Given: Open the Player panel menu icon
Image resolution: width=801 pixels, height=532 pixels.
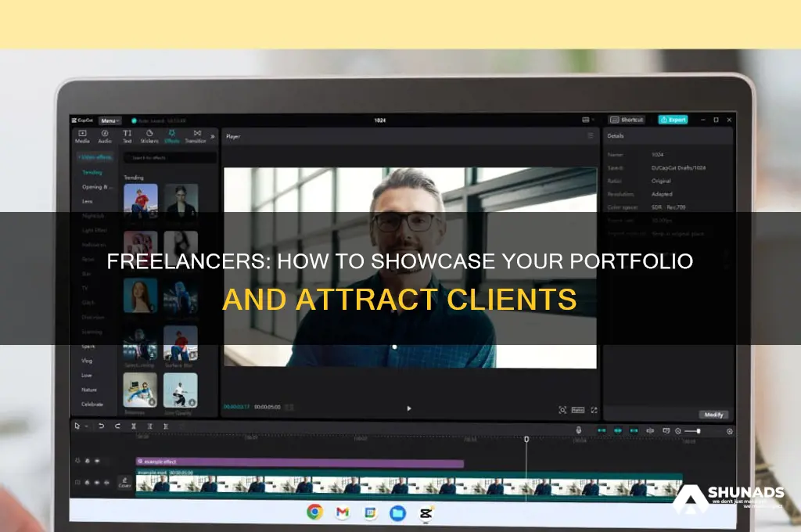Looking at the screenshot, I should click(591, 136).
